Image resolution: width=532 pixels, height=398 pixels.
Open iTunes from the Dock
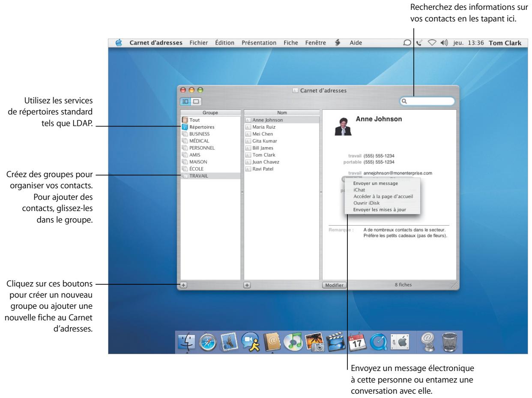(293, 342)
